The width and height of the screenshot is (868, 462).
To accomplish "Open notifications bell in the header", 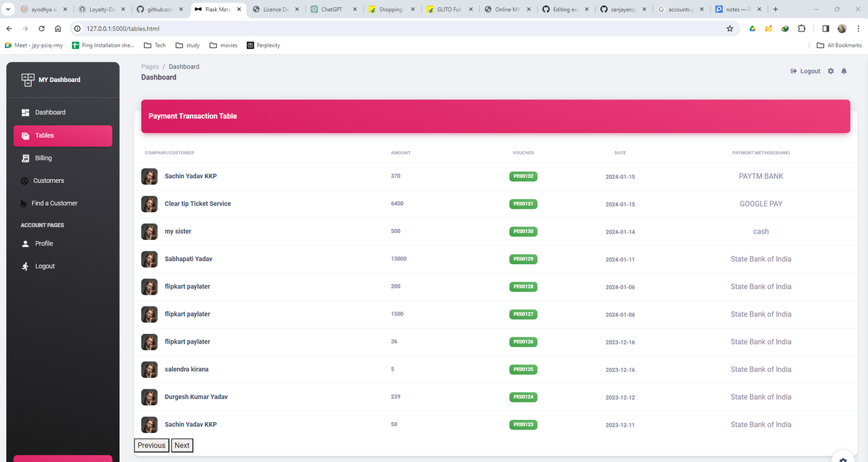I will 844,71.
